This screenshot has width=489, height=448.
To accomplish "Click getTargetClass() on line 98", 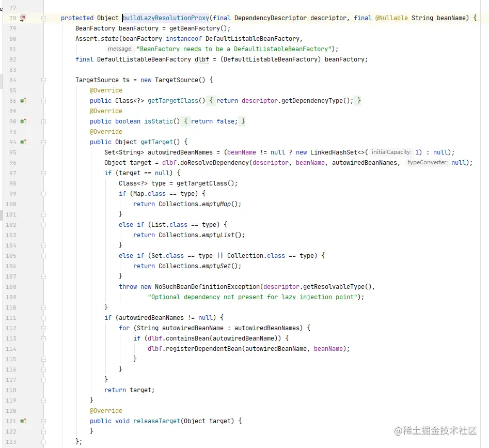I will pyautogui.click(x=205, y=183).
